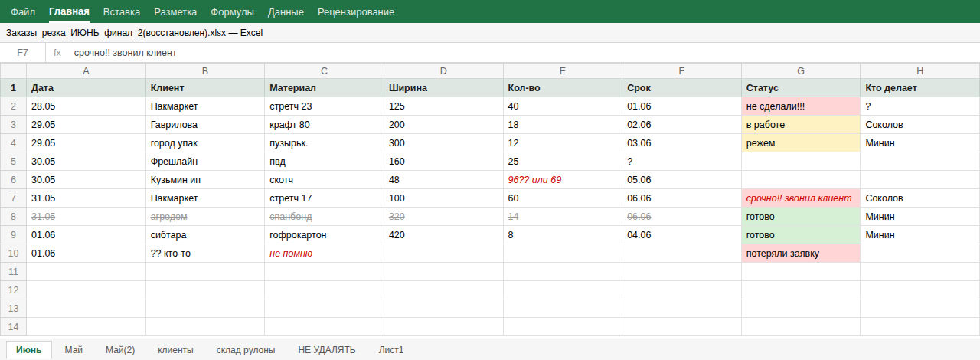Viewport: 980px width, 360px height.
Task: Click the Дата header cell
Action: (x=86, y=88)
